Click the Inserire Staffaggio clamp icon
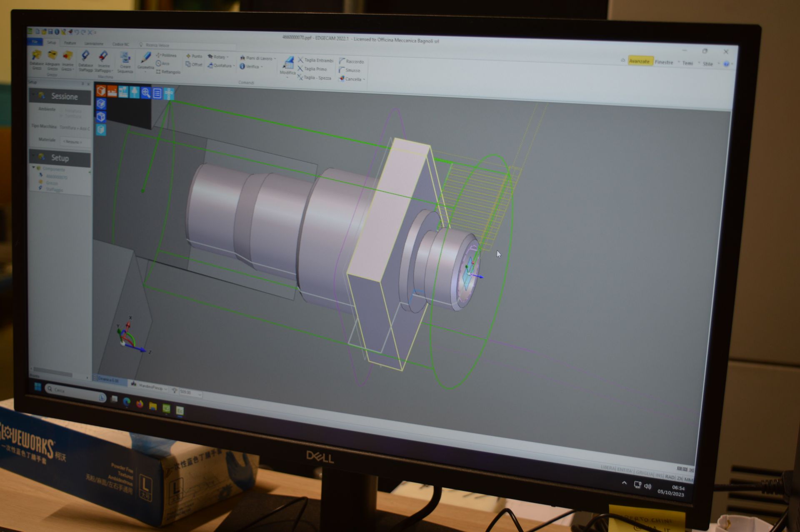The width and height of the screenshot is (800, 532). 103,57
